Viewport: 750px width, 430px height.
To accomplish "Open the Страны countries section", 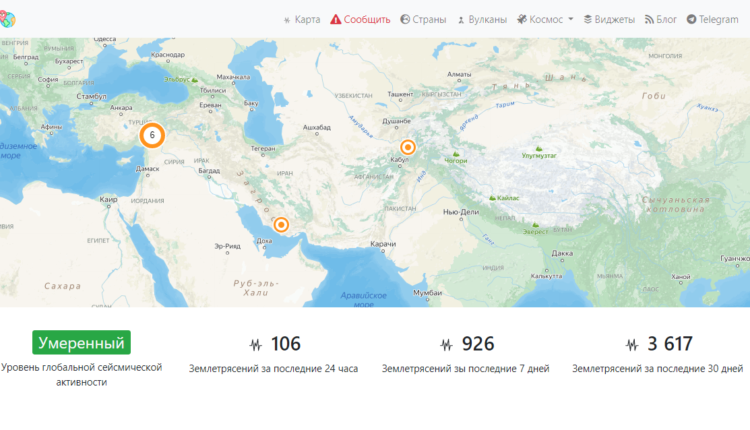I will [423, 19].
